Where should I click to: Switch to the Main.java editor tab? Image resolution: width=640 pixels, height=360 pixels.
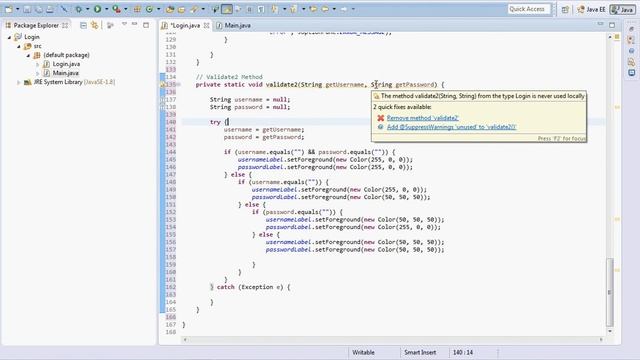(x=233, y=25)
